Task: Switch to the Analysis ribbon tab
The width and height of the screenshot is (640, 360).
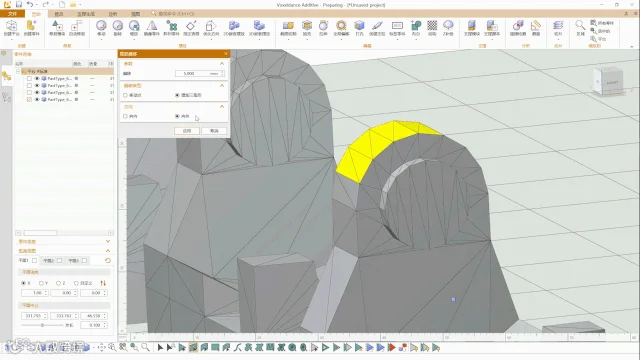Action: tap(113, 14)
